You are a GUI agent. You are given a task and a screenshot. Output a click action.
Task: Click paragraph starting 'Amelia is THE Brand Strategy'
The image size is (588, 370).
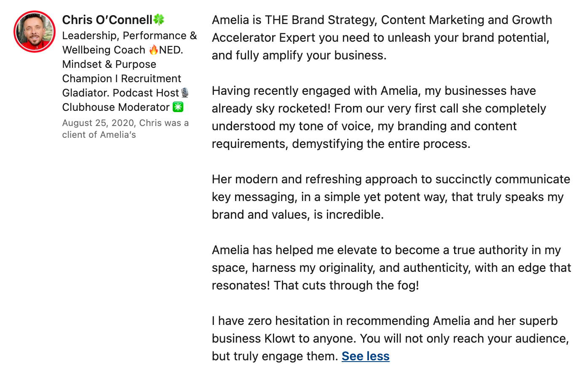pos(381,38)
